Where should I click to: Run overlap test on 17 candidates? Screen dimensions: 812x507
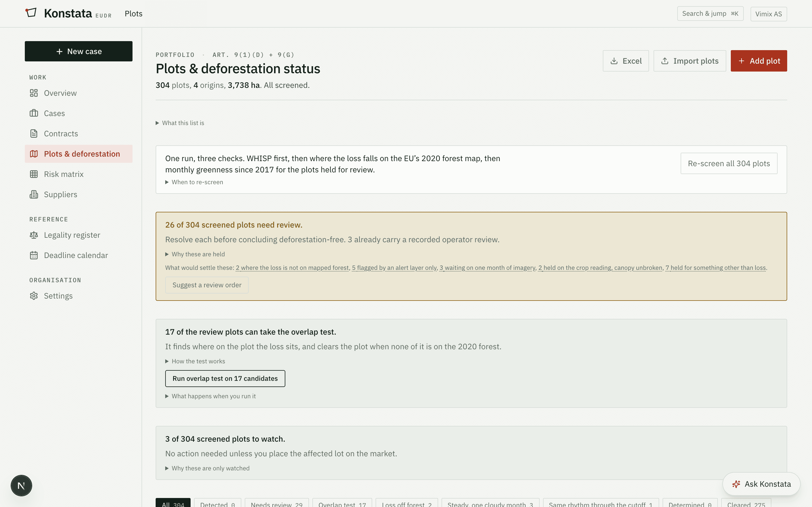click(x=225, y=379)
